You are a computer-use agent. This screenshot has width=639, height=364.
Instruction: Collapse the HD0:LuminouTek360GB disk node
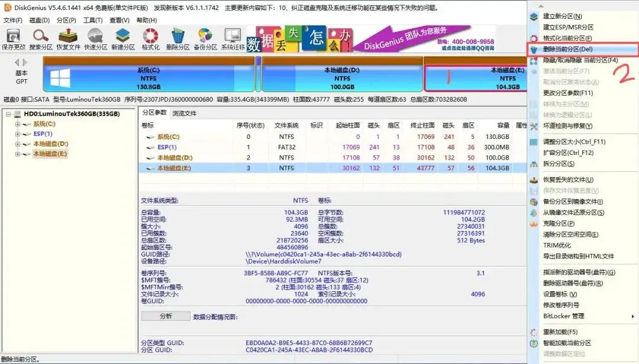click(x=8, y=114)
